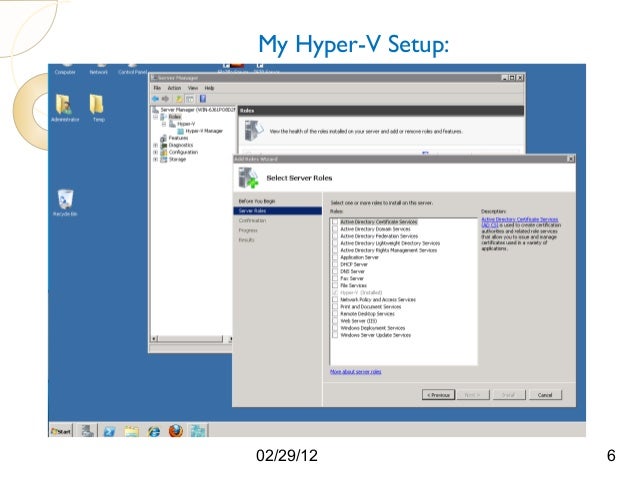Open the Control Panel desktop shortcut
The image size is (638, 479).
click(132, 70)
